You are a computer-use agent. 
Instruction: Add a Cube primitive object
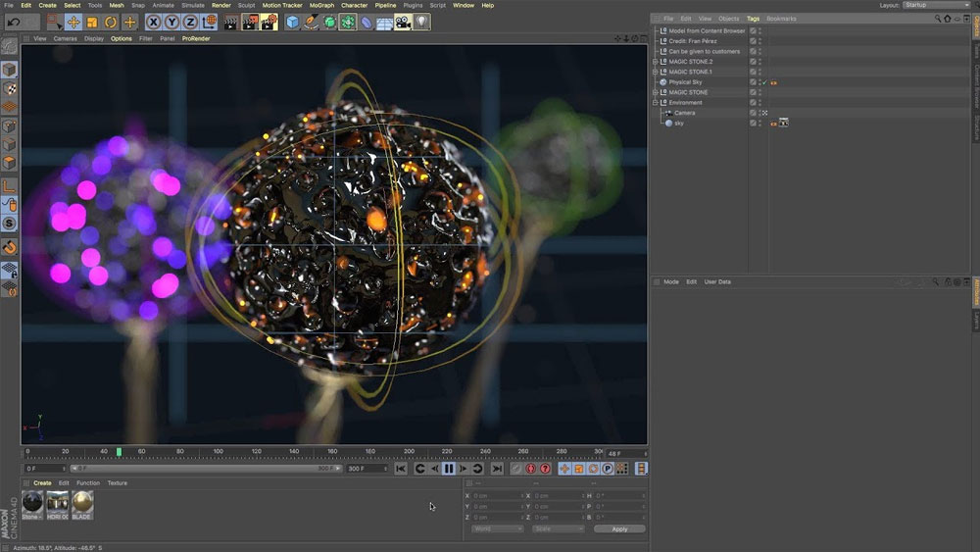[x=292, y=22]
